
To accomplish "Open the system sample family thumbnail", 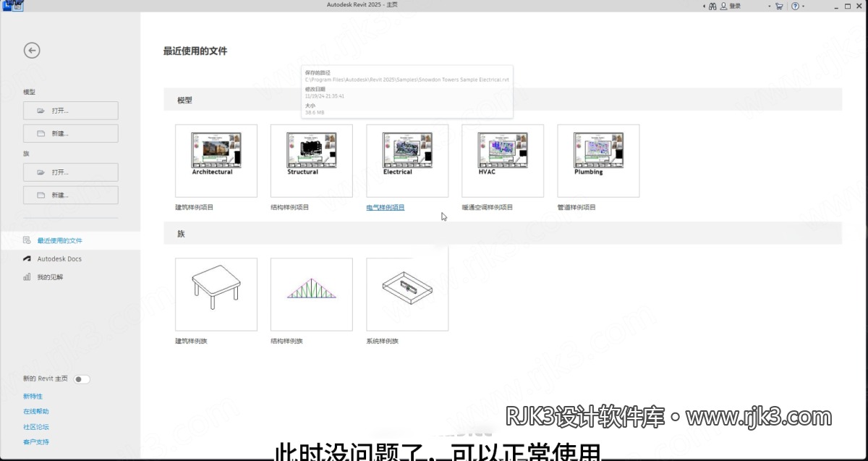I will (x=407, y=295).
